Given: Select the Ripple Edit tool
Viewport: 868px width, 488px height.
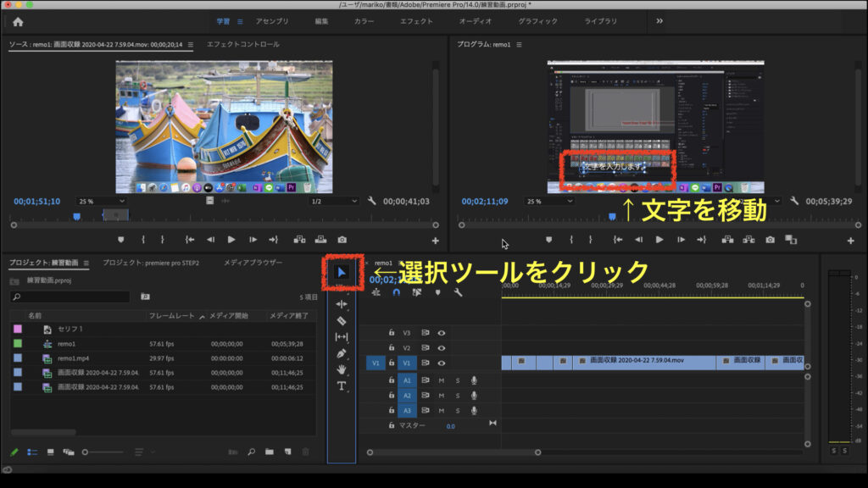Looking at the screenshot, I should pos(342,304).
